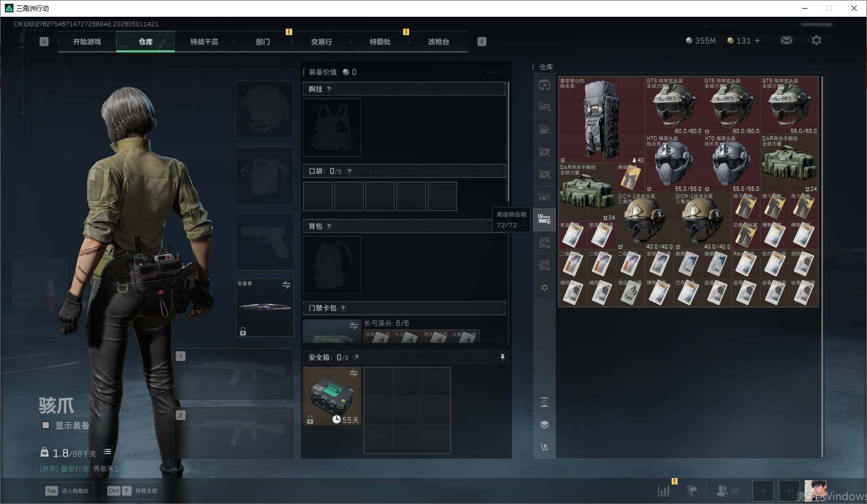Viewport: 867px width, 504px height.
Task: Click the equipment panel vertical scrollbar
Action: 508,141
